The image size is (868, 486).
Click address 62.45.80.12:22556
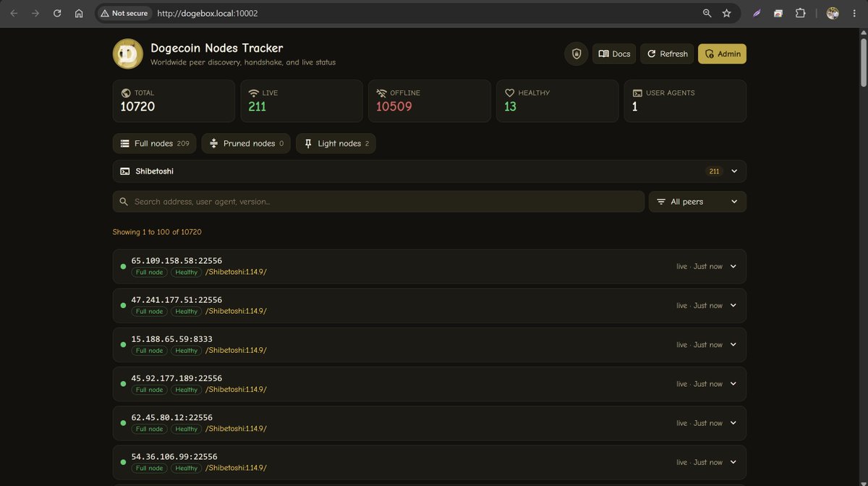point(171,417)
